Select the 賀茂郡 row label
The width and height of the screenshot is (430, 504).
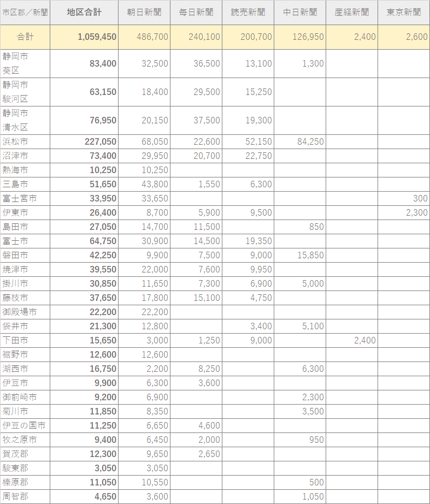[x=25, y=454]
